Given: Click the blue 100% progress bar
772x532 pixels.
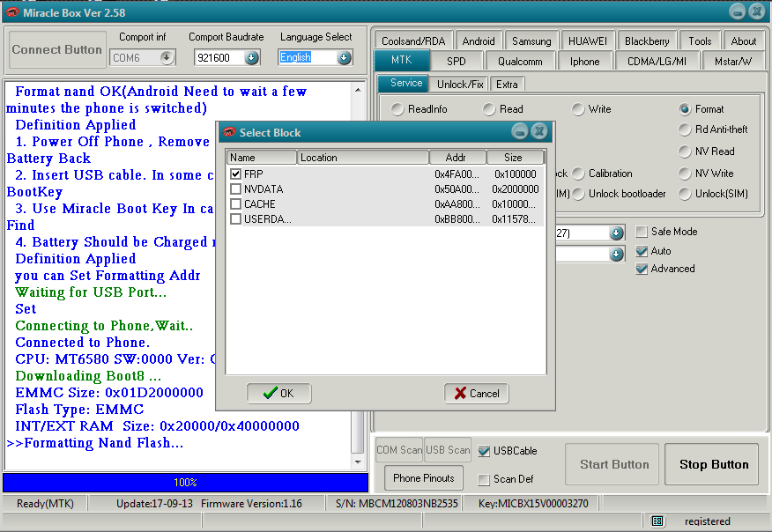Looking at the screenshot, I should pyautogui.click(x=186, y=483).
